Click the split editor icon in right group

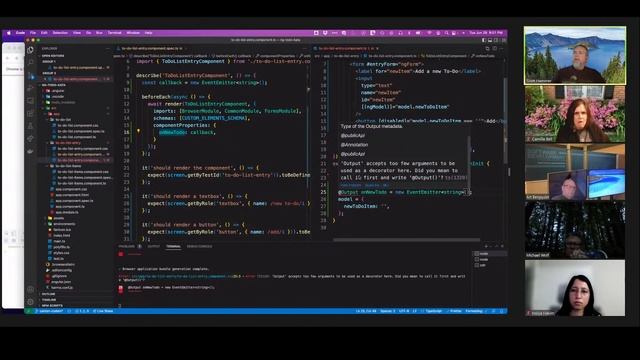click(x=495, y=48)
